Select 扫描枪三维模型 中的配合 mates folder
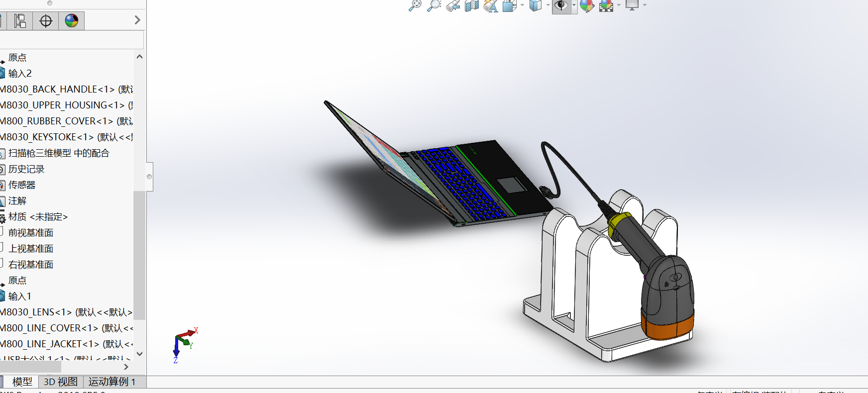Screen dimensions: 868x393 point(59,153)
